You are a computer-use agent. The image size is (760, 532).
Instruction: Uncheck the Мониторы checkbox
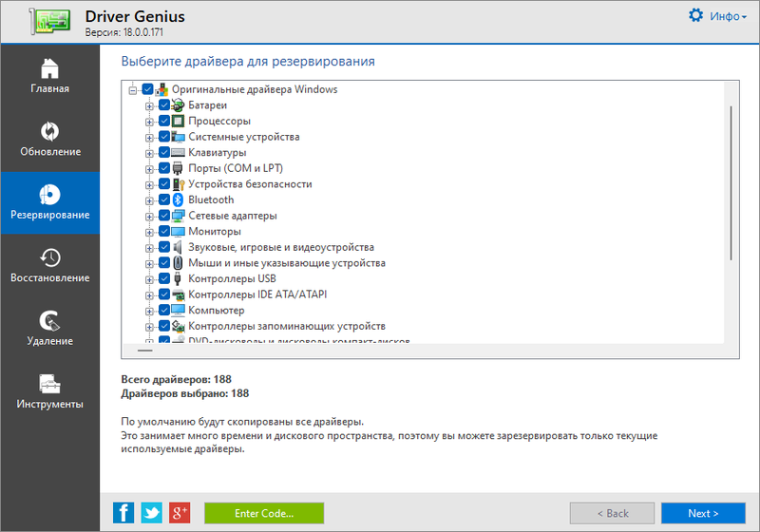(164, 232)
